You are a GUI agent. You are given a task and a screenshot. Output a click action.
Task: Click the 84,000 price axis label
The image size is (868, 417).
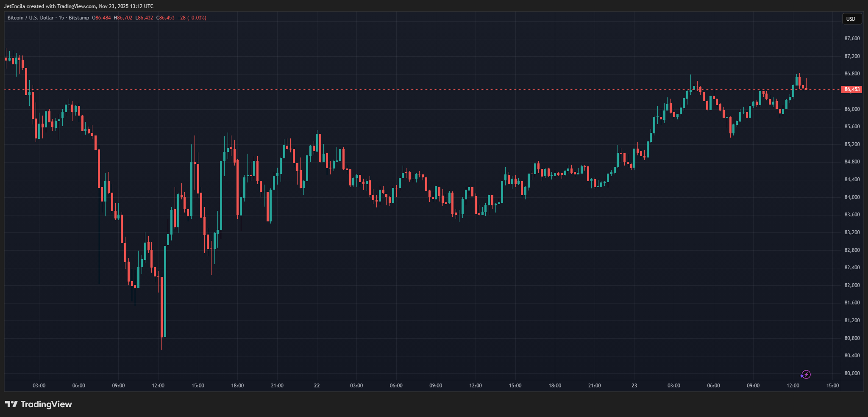tap(852, 197)
